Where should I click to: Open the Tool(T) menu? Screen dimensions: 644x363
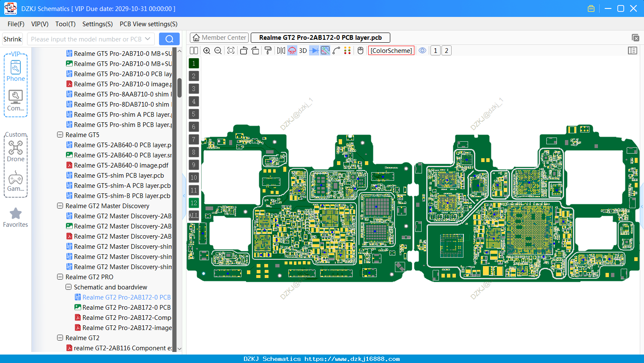pos(66,24)
